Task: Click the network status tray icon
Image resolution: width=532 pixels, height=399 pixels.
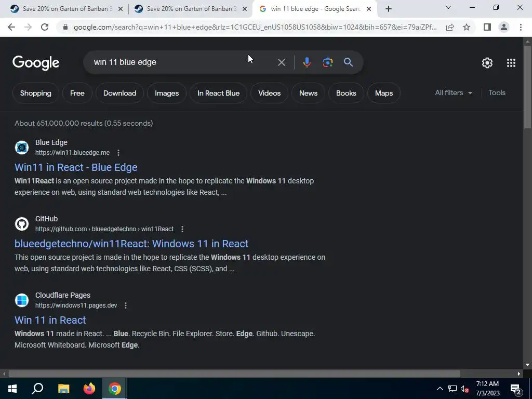Action: (453, 389)
